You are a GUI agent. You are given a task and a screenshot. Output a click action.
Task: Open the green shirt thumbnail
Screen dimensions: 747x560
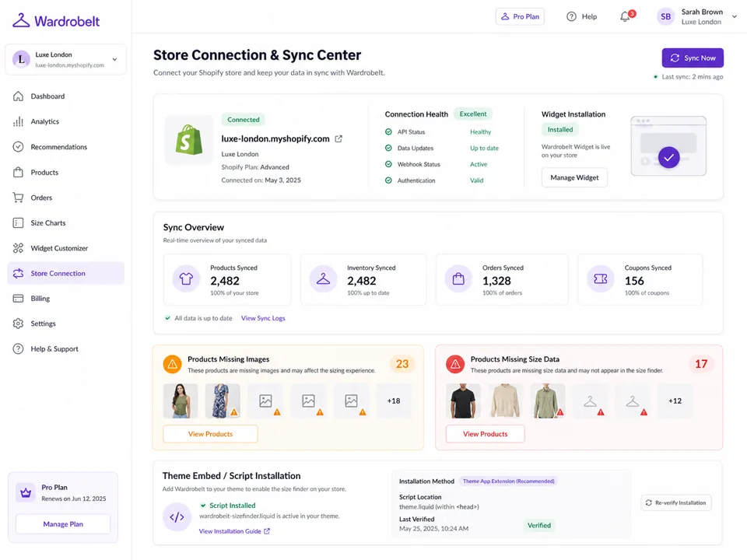point(547,401)
